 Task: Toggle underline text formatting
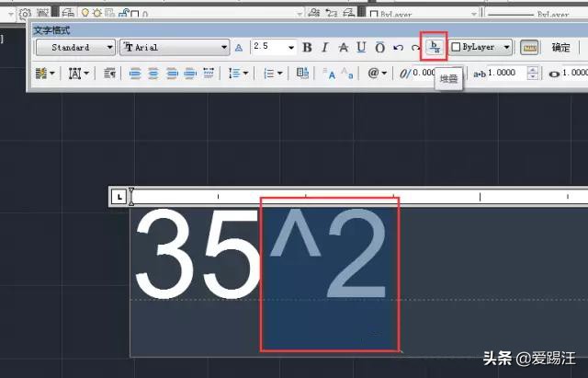pos(361,47)
